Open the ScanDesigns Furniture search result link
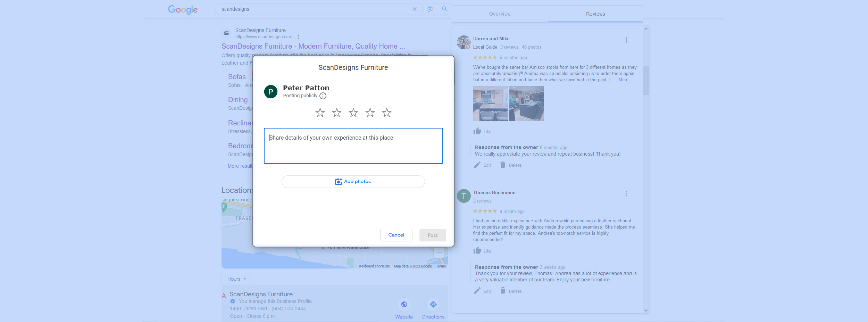 click(x=313, y=46)
